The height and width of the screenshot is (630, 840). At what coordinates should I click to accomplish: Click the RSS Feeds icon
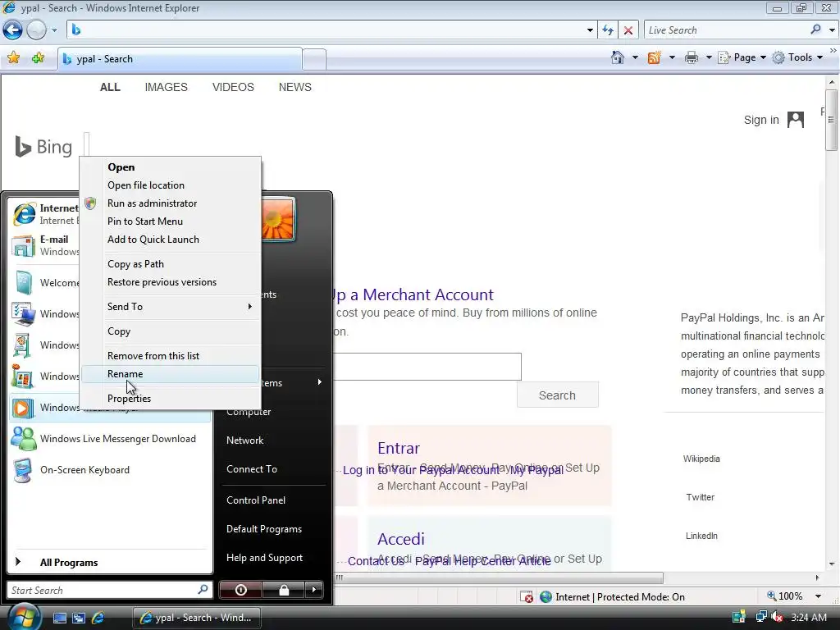coord(654,57)
